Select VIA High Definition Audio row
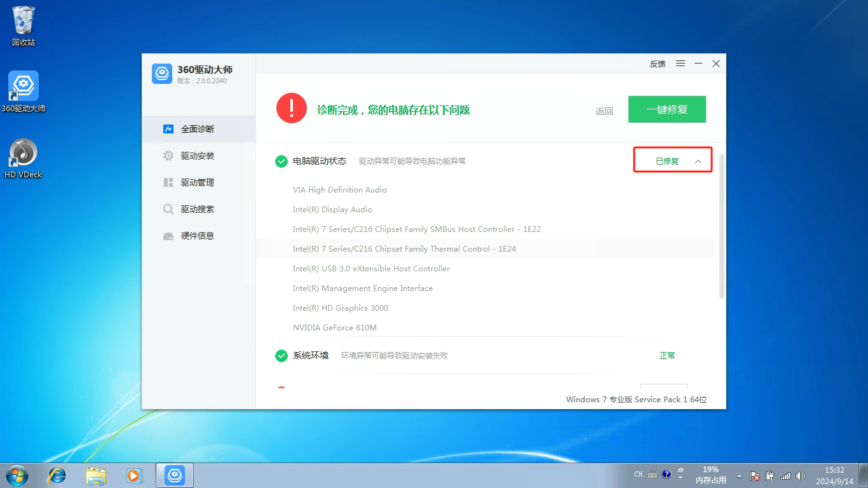This screenshot has height=488, width=868. coord(485,190)
